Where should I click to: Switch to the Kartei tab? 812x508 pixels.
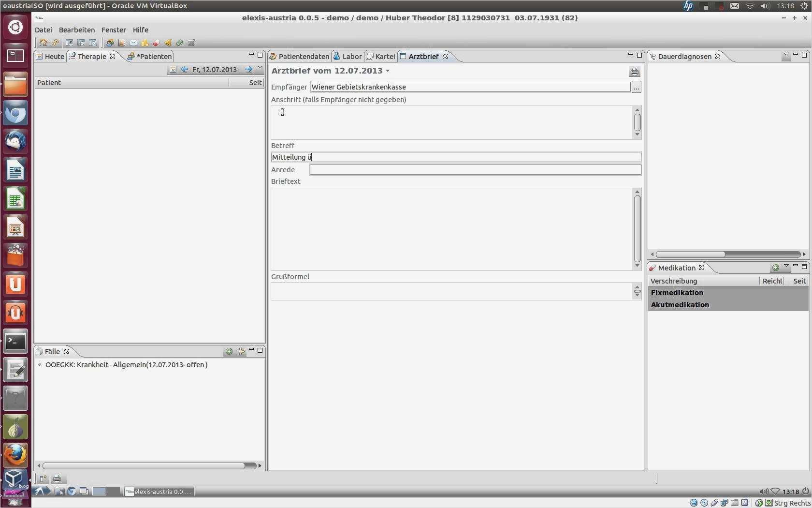381,57
